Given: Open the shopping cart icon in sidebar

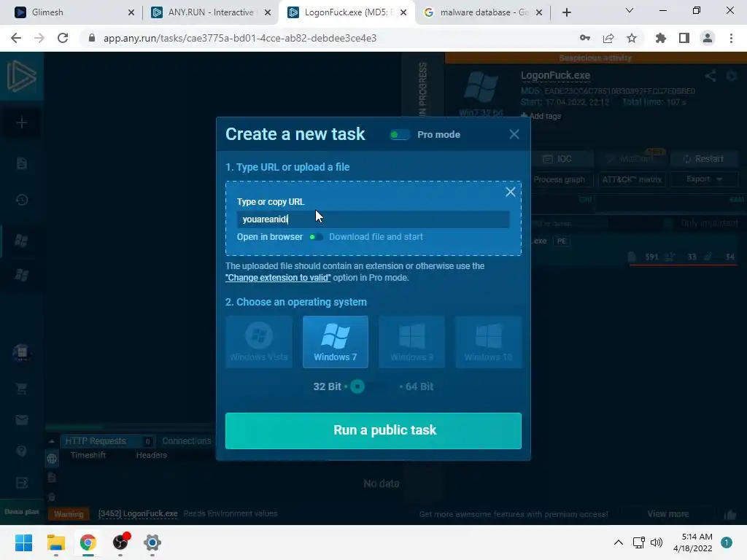Looking at the screenshot, I should point(21,388).
